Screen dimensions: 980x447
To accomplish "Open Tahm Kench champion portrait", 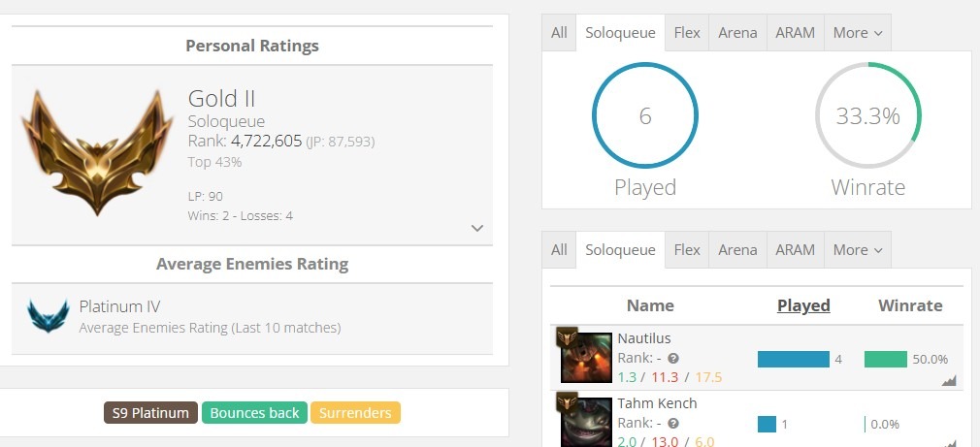I will click(586, 422).
